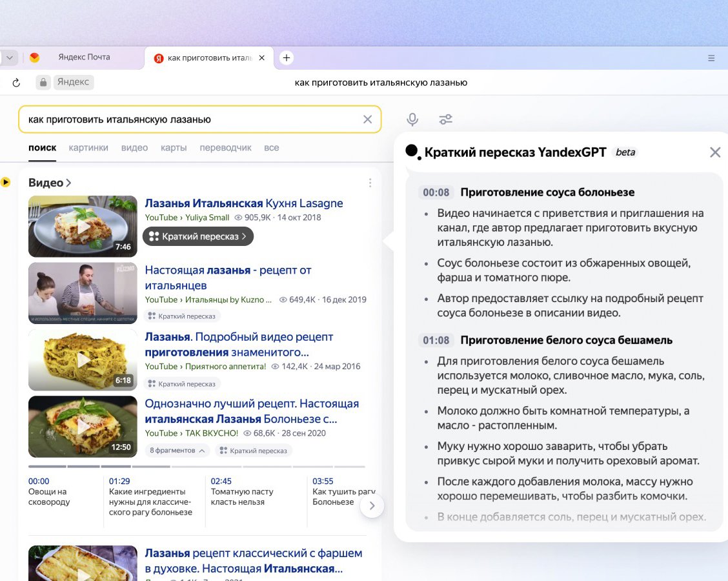Jump to 01:08 timestamp in summary

coord(436,340)
